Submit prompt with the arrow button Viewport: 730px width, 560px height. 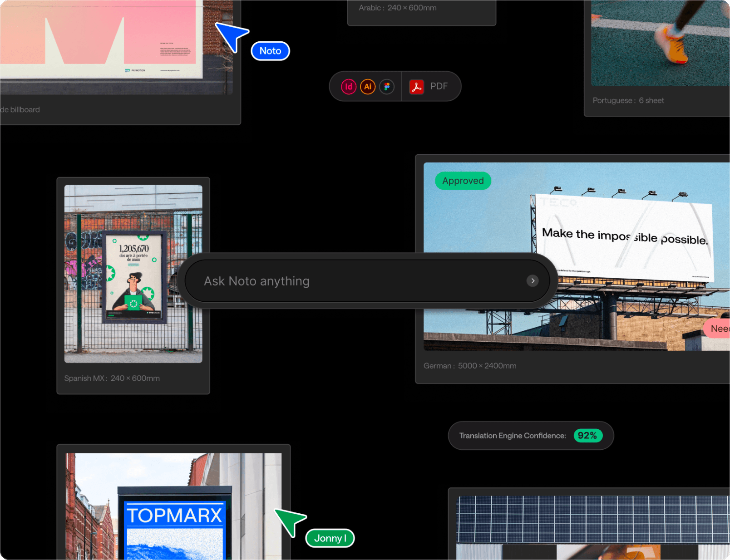533,281
